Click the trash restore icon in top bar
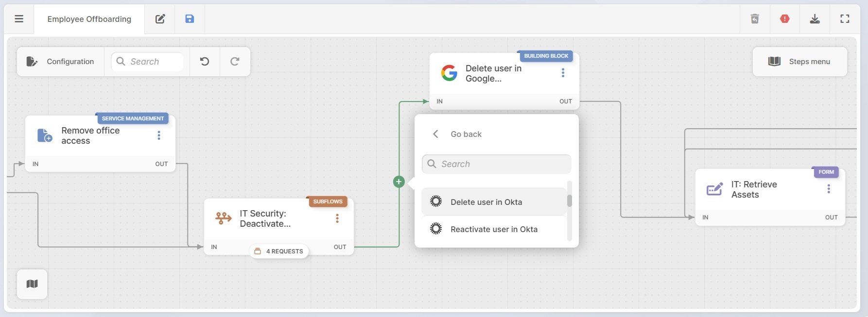This screenshot has height=317, width=868. tap(755, 19)
